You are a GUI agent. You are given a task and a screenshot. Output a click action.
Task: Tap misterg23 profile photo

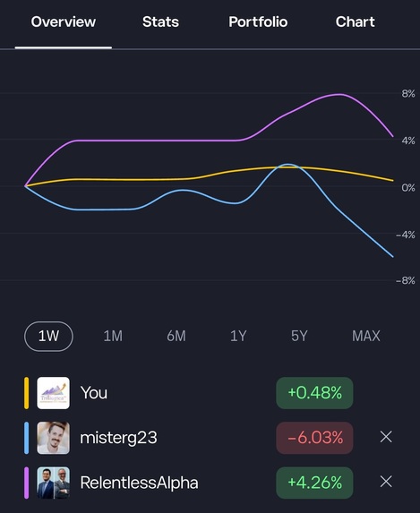54,438
